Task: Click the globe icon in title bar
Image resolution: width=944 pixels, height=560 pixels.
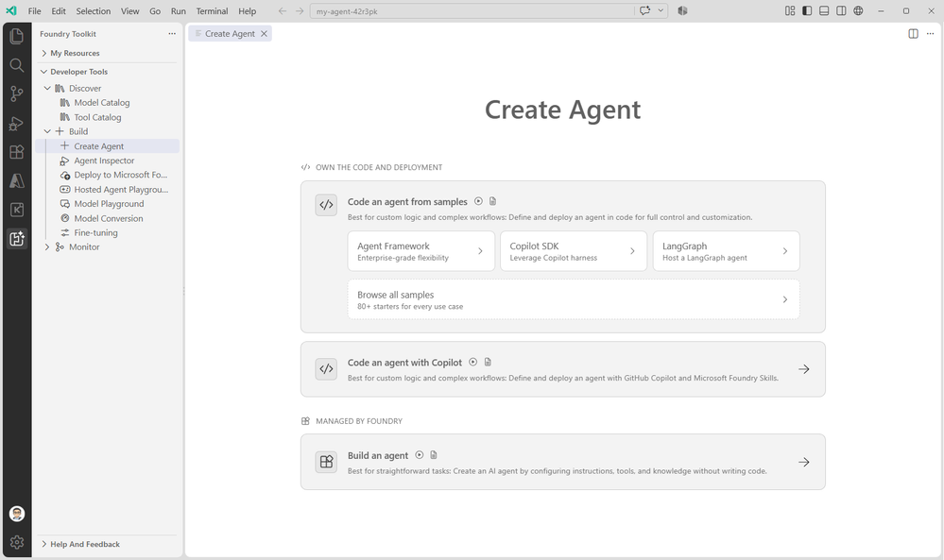Action: pos(858,10)
